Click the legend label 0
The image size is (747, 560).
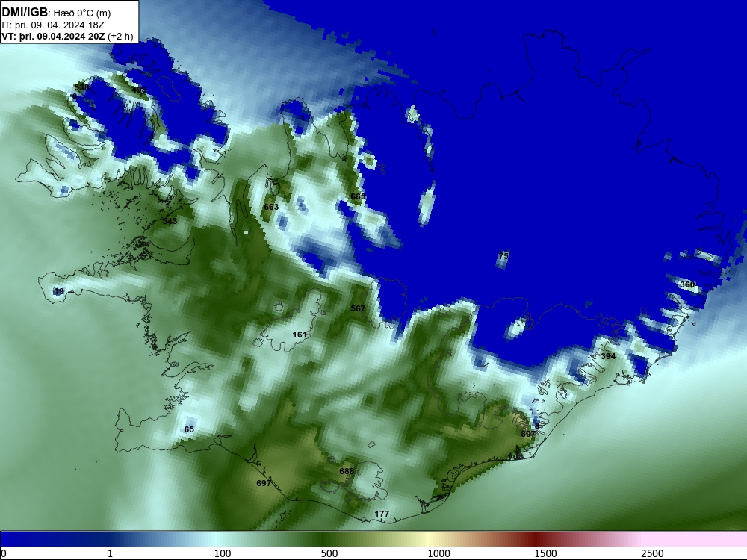[x=3, y=553]
